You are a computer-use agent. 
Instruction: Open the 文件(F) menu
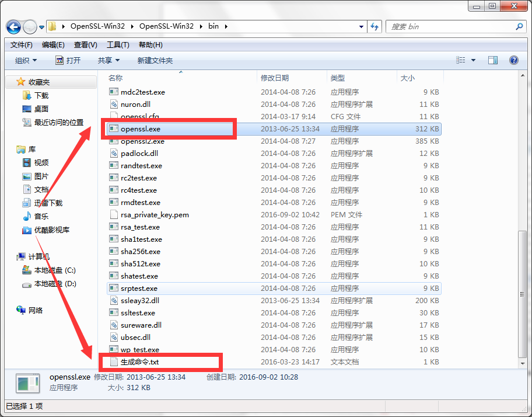point(22,45)
